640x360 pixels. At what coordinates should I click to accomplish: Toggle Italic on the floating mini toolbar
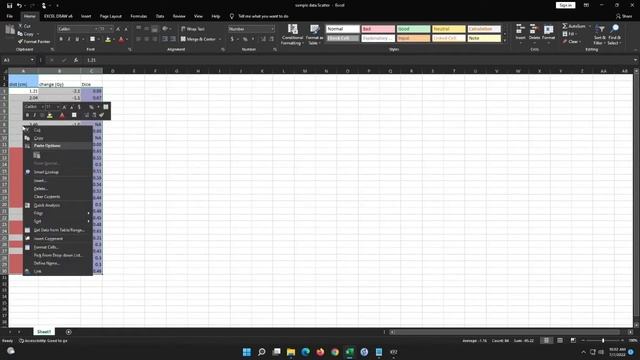tap(34, 116)
